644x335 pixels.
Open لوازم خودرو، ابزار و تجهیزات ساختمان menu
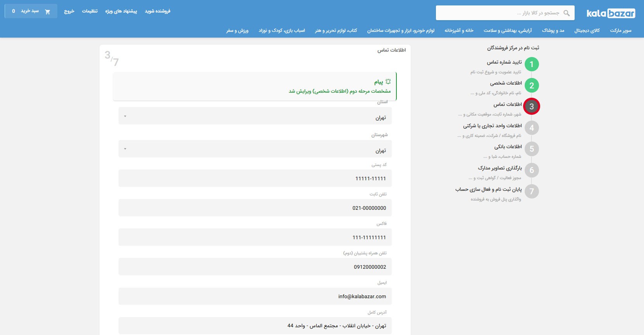pos(401,31)
